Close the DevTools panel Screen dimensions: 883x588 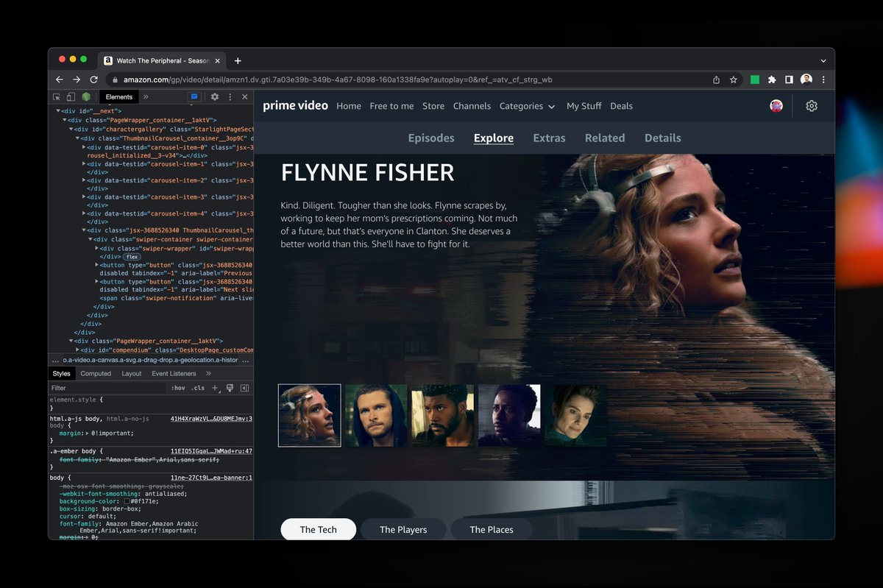pyautogui.click(x=245, y=96)
